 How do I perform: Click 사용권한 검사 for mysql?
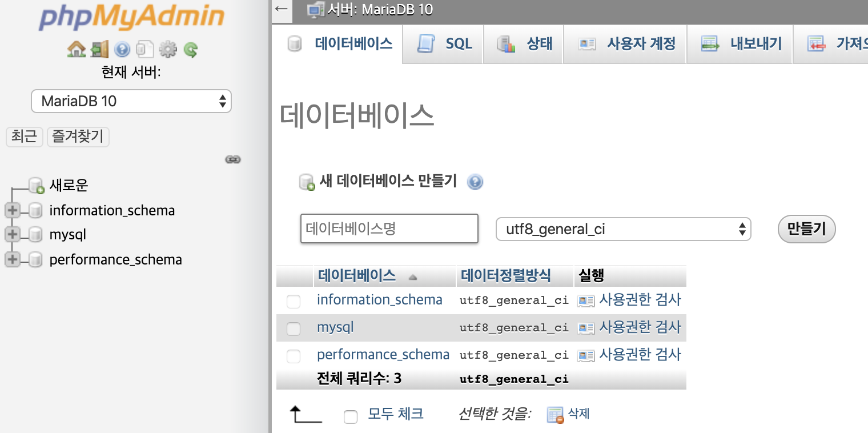tap(640, 327)
